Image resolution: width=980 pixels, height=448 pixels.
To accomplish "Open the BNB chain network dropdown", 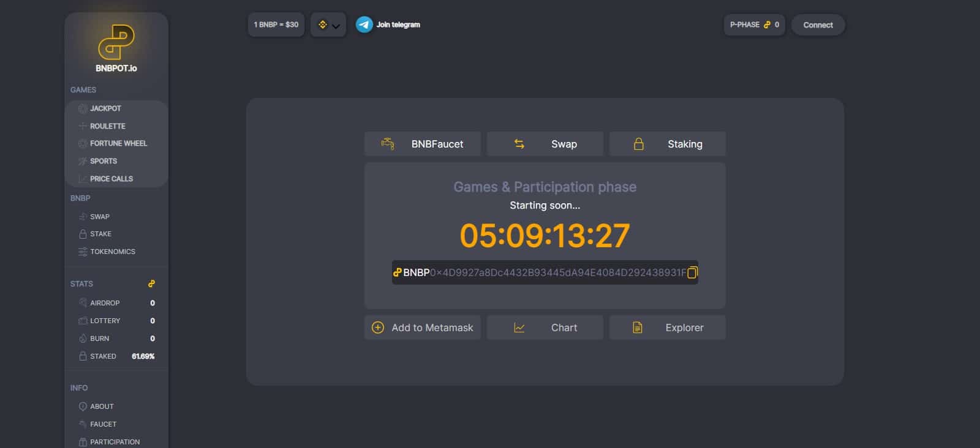I will tap(328, 25).
